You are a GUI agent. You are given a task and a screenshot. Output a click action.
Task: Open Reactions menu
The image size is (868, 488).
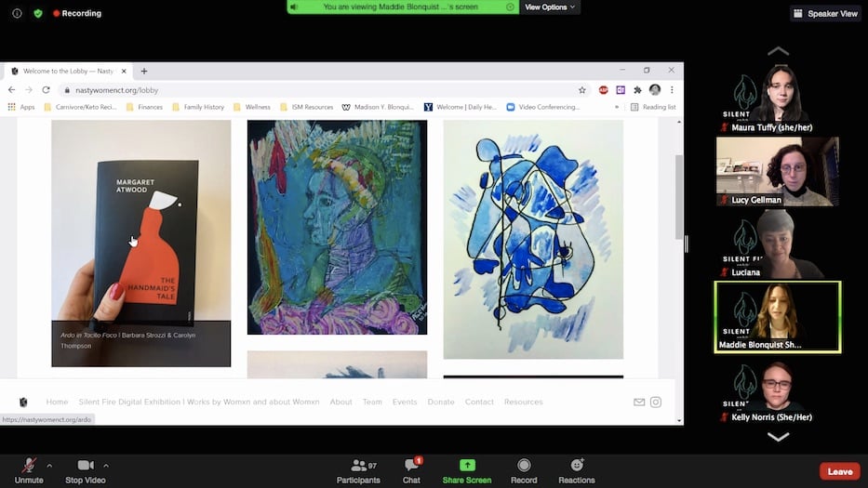click(576, 472)
